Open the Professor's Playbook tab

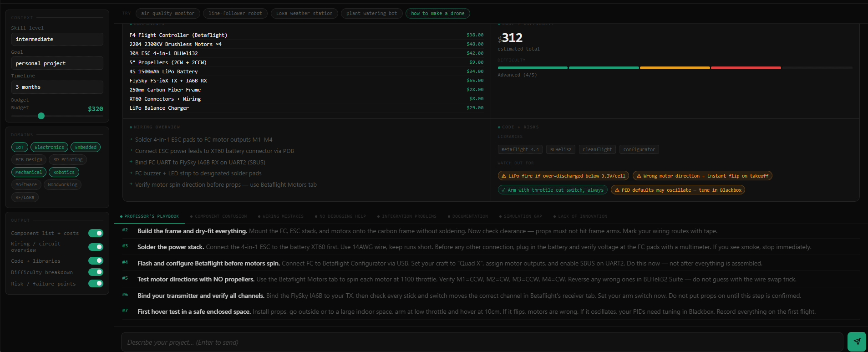(149, 216)
